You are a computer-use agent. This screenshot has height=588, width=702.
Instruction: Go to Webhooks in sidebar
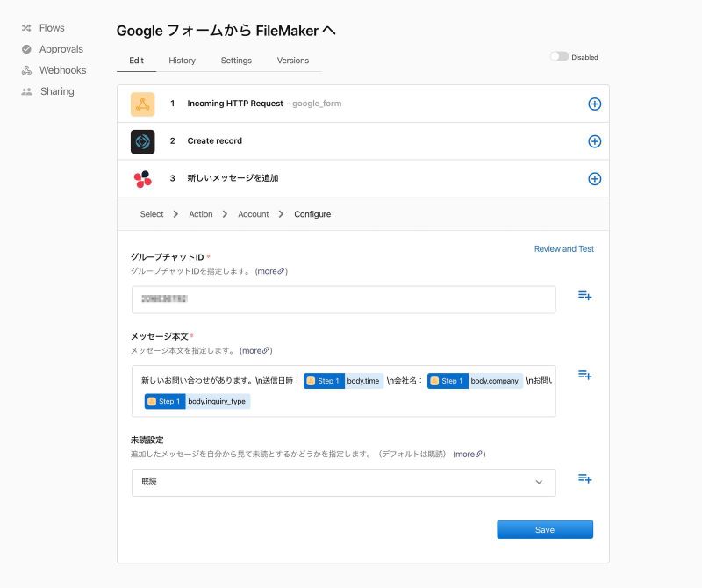[54, 70]
